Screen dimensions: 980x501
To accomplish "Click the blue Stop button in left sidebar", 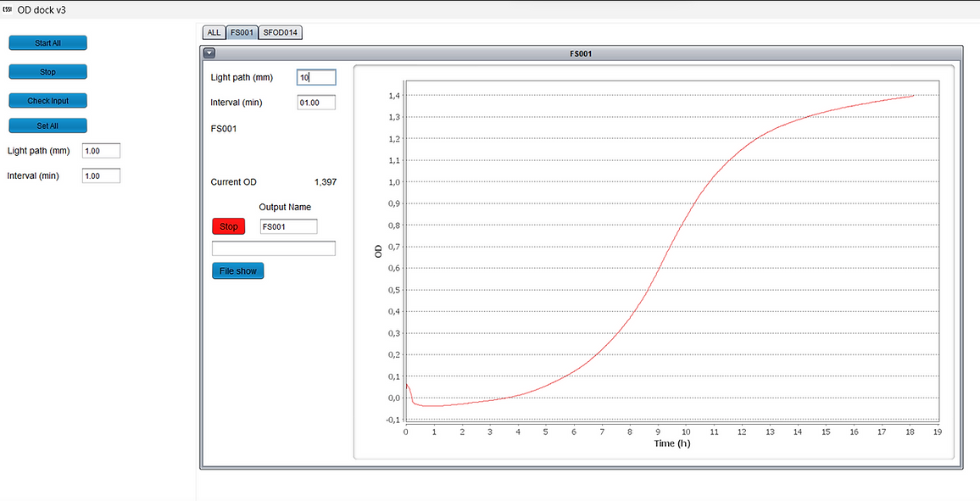I will pyautogui.click(x=47, y=72).
